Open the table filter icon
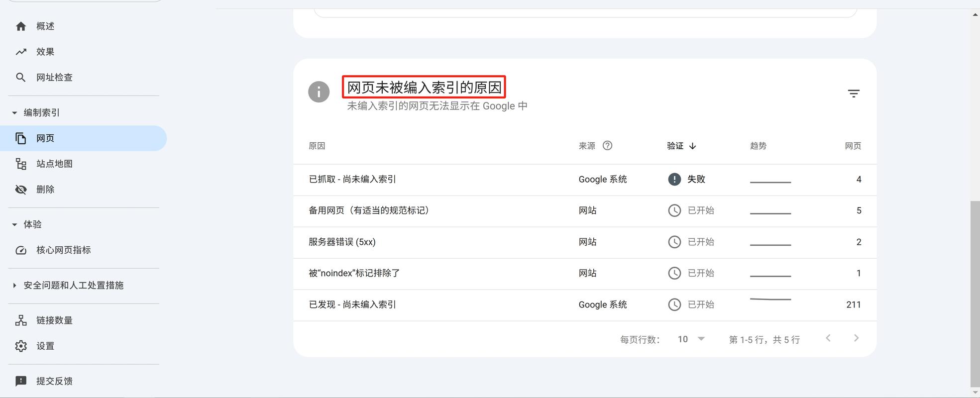Image resolution: width=980 pixels, height=398 pixels. coord(853,93)
